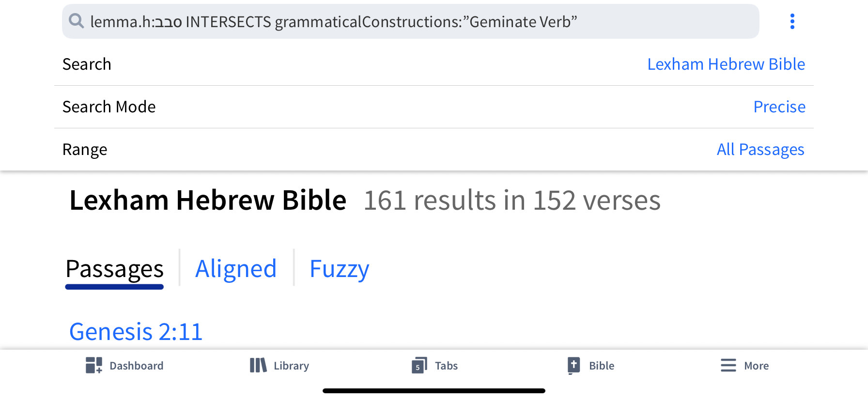Screen dimensions: 868x401
Task: Tap the Bible label in bottom bar
Action: (602, 366)
